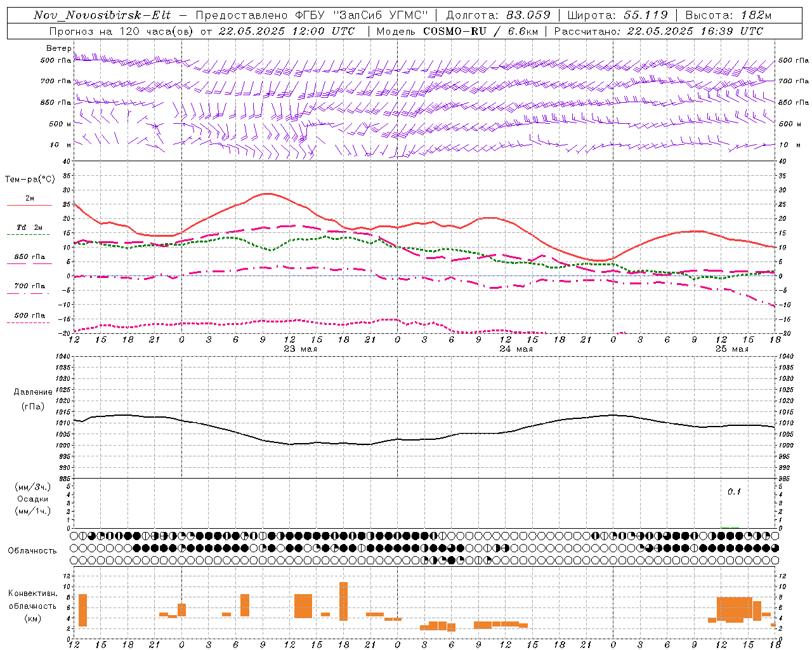Click the 'Конвективн.' convective cloud label
The image size is (812, 650).
point(33,594)
